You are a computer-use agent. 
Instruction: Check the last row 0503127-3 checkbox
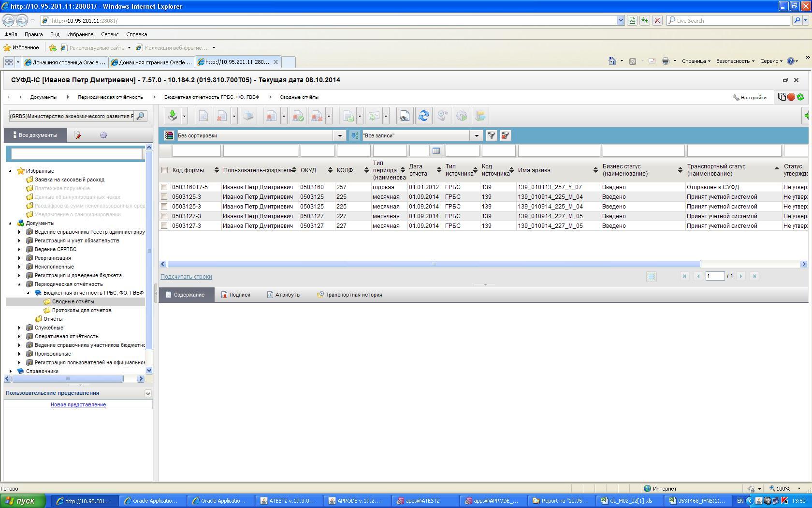click(164, 226)
